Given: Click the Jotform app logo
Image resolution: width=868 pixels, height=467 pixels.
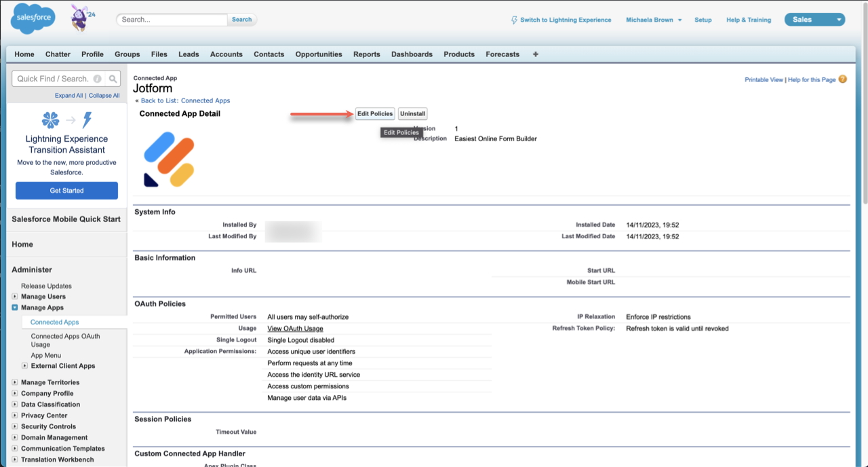Looking at the screenshot, I should pyautogui.click(x=169, y=160).
